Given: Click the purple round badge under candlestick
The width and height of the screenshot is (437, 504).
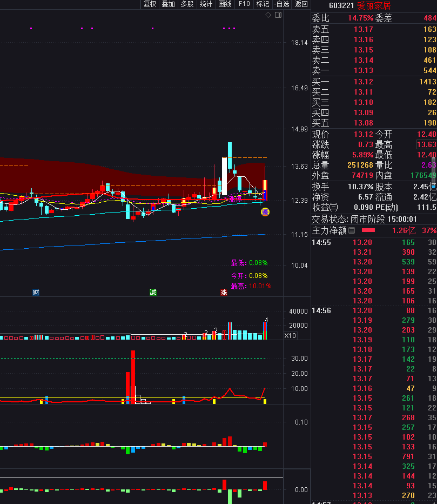Looking at the screenshot, I should pos(265,212).
